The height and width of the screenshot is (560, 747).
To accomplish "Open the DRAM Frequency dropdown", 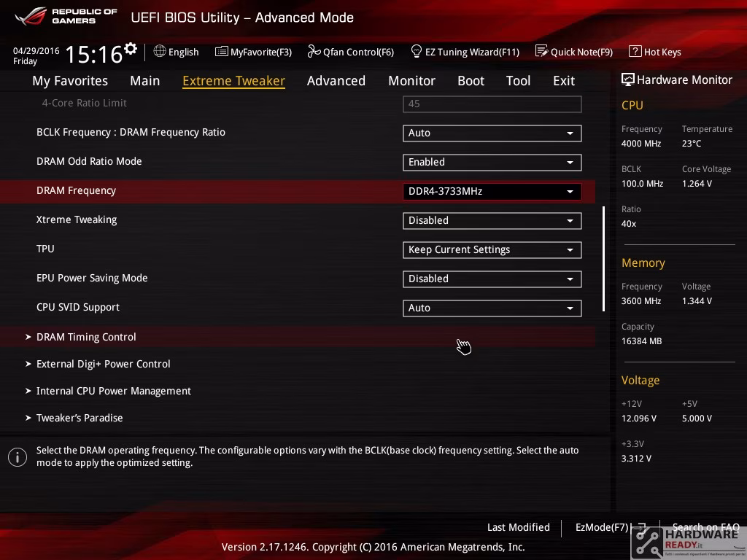I will [492, 192].
